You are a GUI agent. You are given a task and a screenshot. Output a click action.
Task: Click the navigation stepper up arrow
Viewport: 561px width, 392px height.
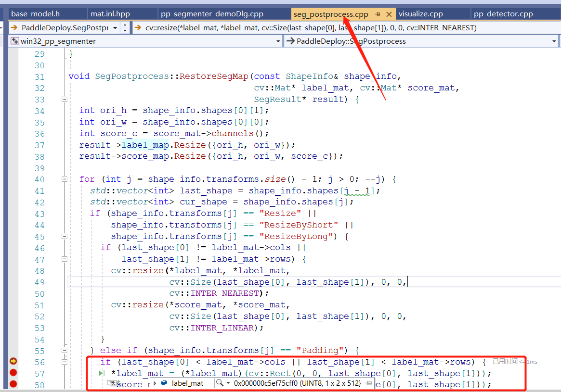pyautogui.click(x=124, y=25)
